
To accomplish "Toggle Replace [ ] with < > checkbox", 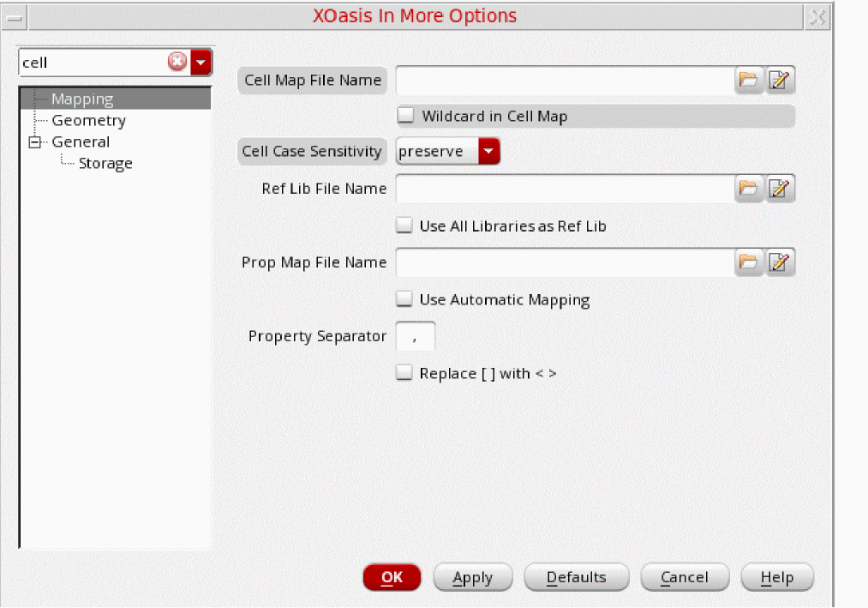I will click(404, 373).
